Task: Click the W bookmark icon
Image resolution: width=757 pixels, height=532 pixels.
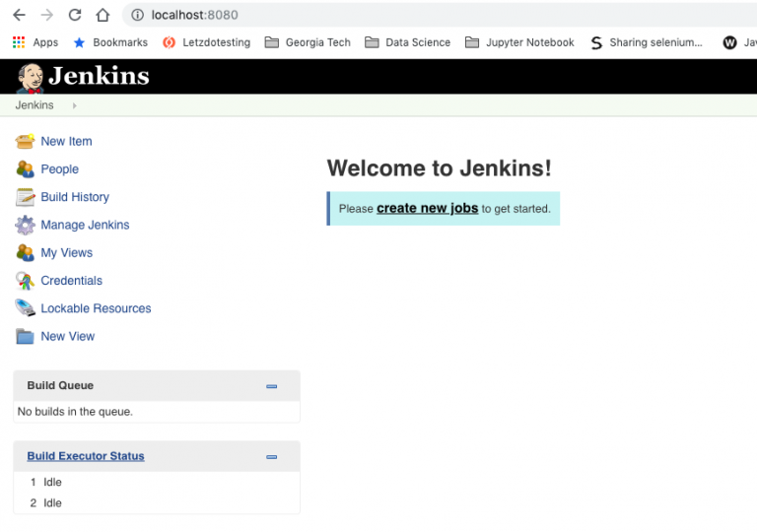Action: pos(729,42)
